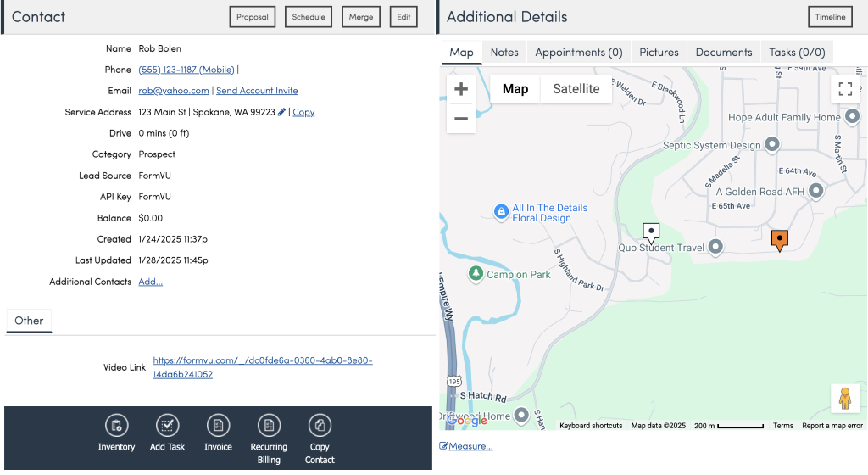Open the Notes tab

pos(504,52)
